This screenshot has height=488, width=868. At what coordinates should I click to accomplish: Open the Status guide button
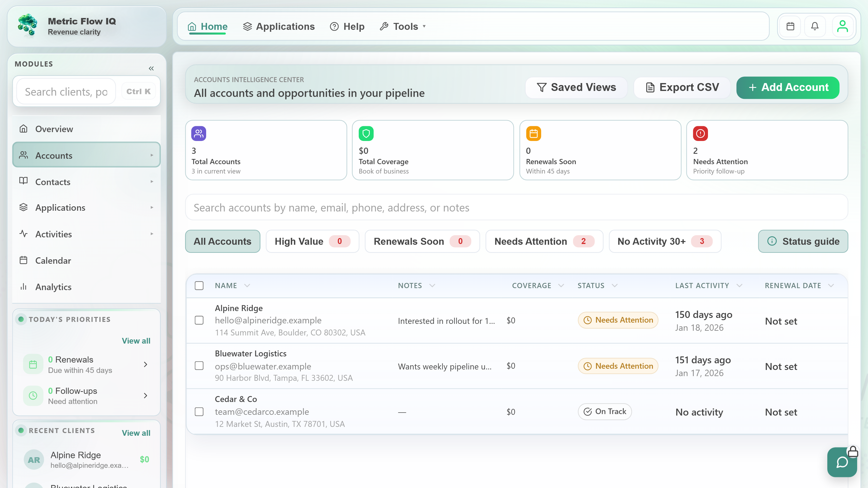803,241
